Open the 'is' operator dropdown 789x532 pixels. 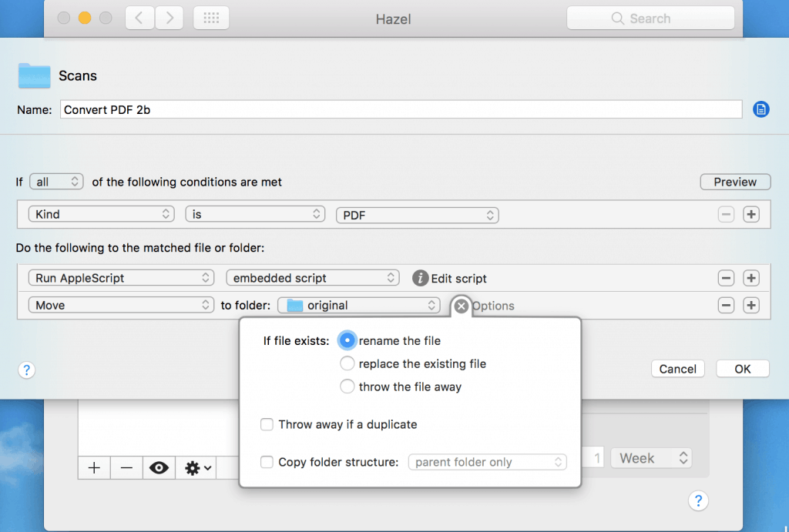pos(255,214)
